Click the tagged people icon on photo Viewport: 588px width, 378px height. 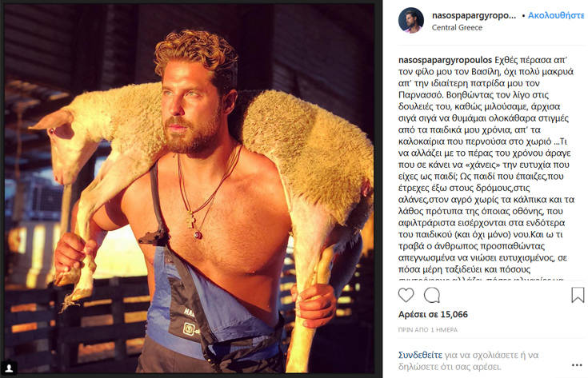(10, 368)
